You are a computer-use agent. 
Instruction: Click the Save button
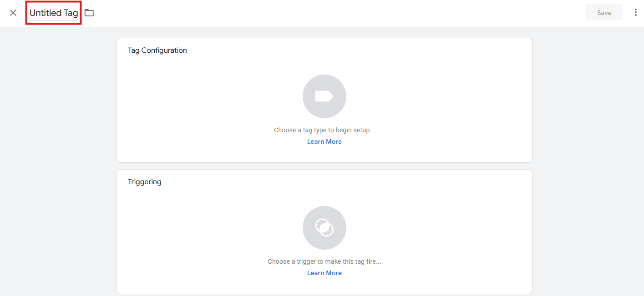[x=604, y=13]
